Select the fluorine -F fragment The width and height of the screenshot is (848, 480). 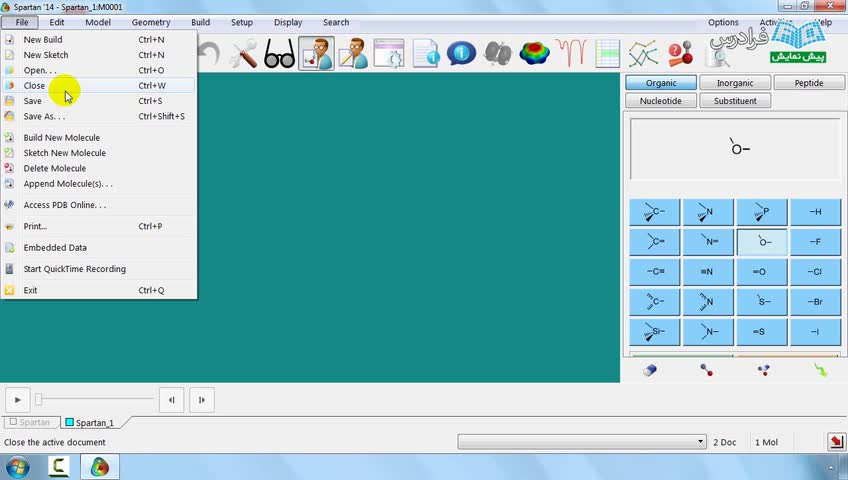[815, 242]
